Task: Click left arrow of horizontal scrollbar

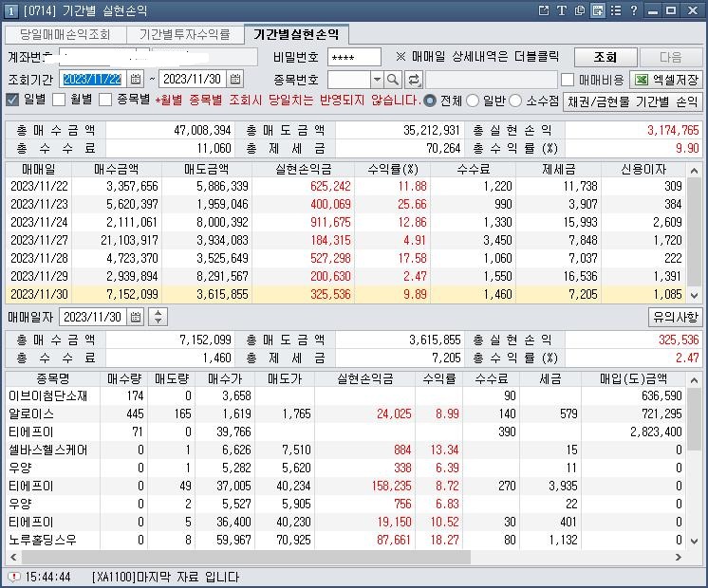Action: point(13,557)
